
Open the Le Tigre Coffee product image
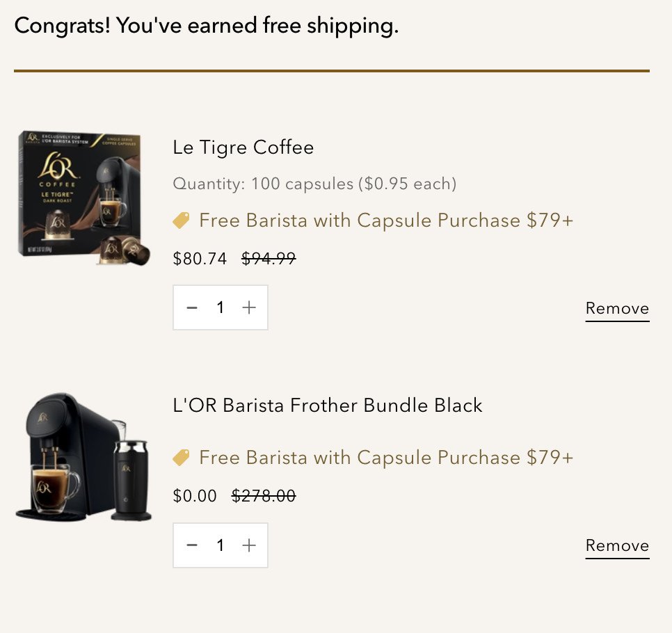pos(83,198)
